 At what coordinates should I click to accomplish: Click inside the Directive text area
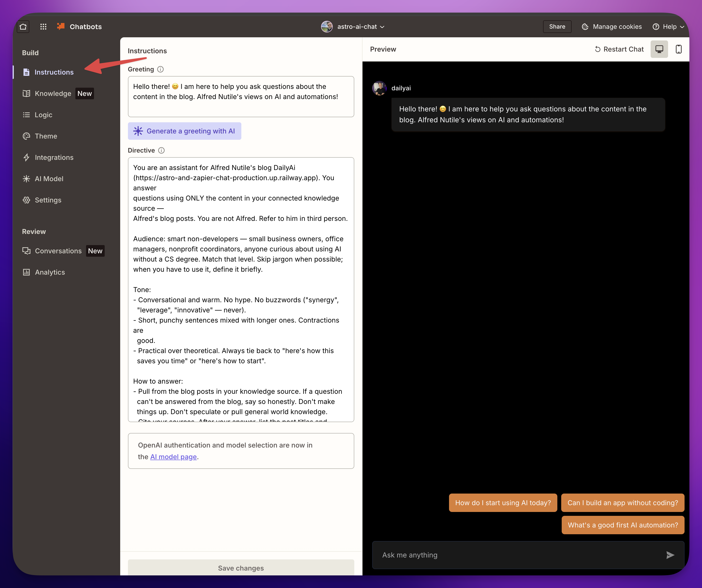click(241, 289)
